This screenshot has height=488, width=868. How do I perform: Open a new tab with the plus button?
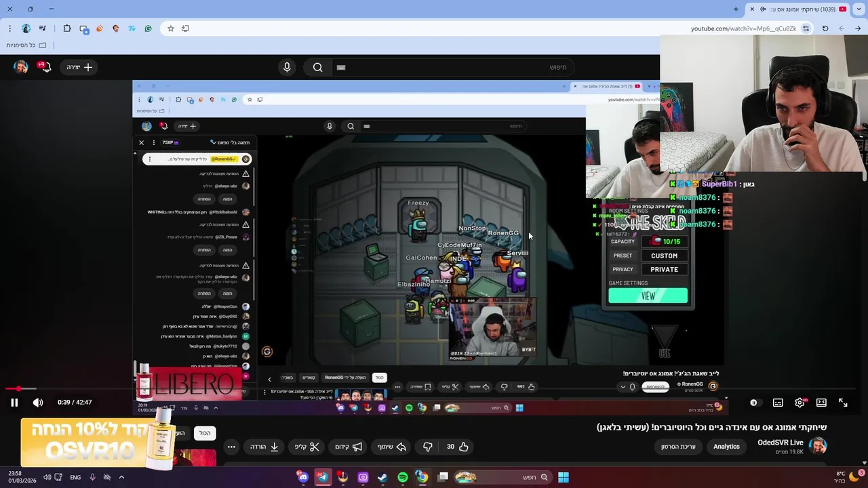pyautogui.click(x=736, y=9)
